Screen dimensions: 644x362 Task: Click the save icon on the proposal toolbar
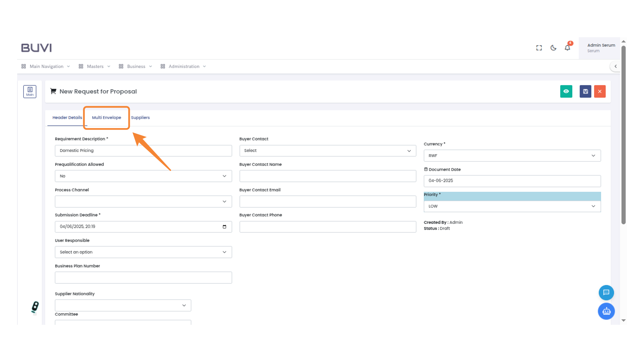[x=585, y=91]
